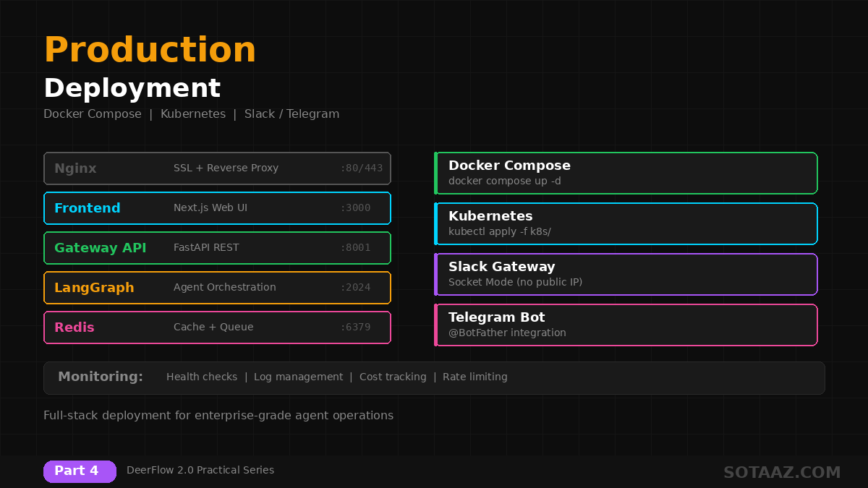Select the 'Agent Orchestration' description
Screen dimensions: 868x488
[x=225, y=287]
